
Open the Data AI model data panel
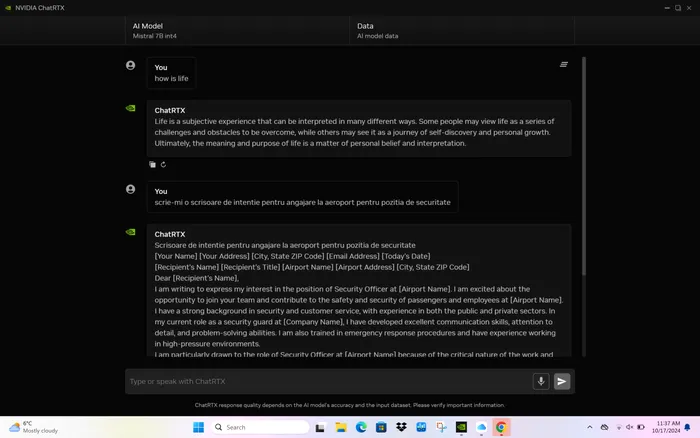point(462,31)
